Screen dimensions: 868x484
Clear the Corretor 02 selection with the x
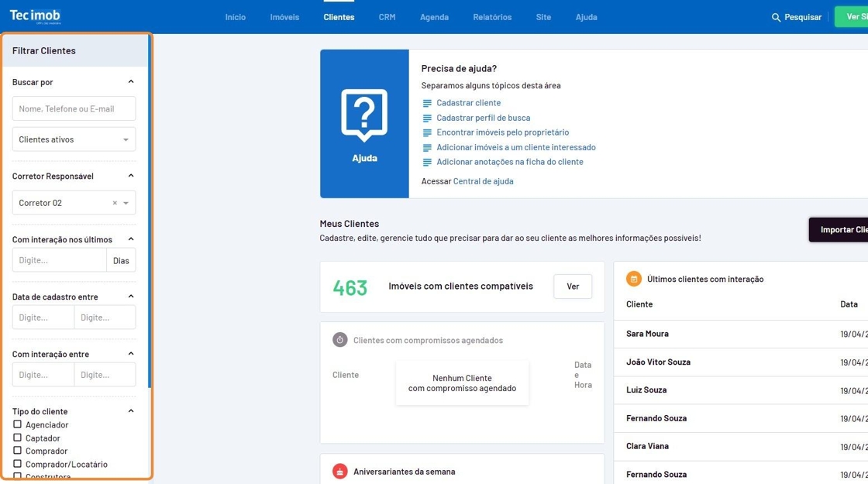point(115,203)
